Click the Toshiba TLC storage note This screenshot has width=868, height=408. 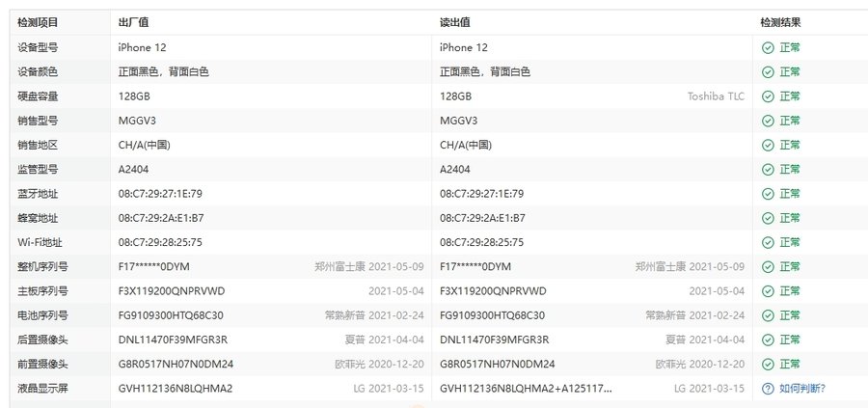716,96
